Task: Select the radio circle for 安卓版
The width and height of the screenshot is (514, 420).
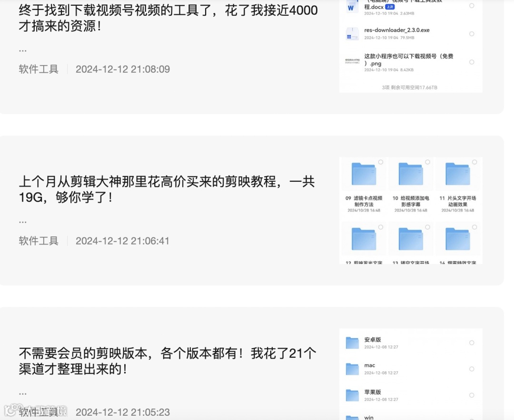Action: (472, 342)
